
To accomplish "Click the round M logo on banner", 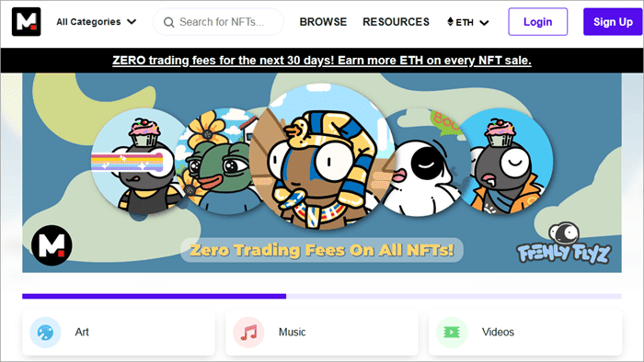I will coord(52,245).
